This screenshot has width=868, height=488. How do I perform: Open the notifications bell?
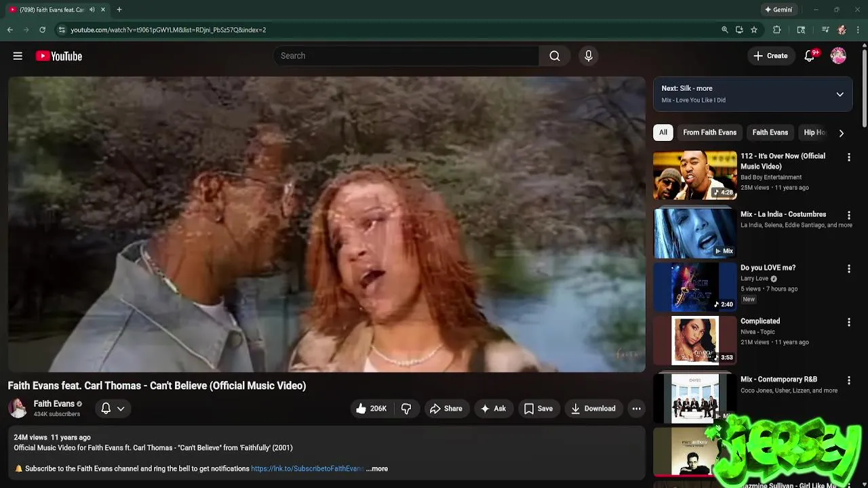(x=810, y=56)
